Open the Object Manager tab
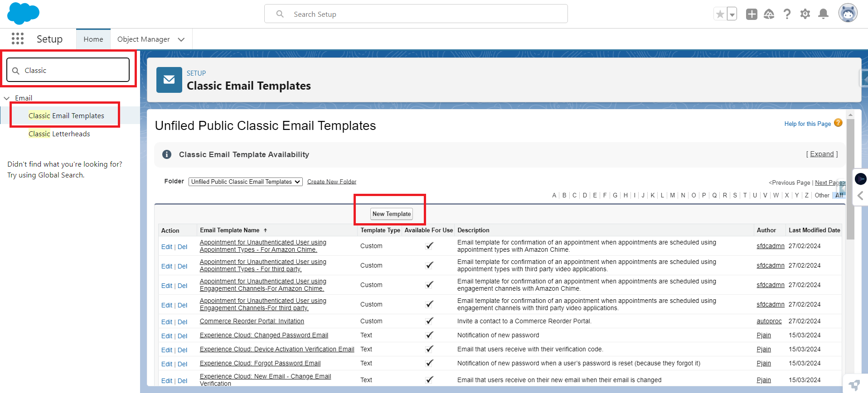 143,39
